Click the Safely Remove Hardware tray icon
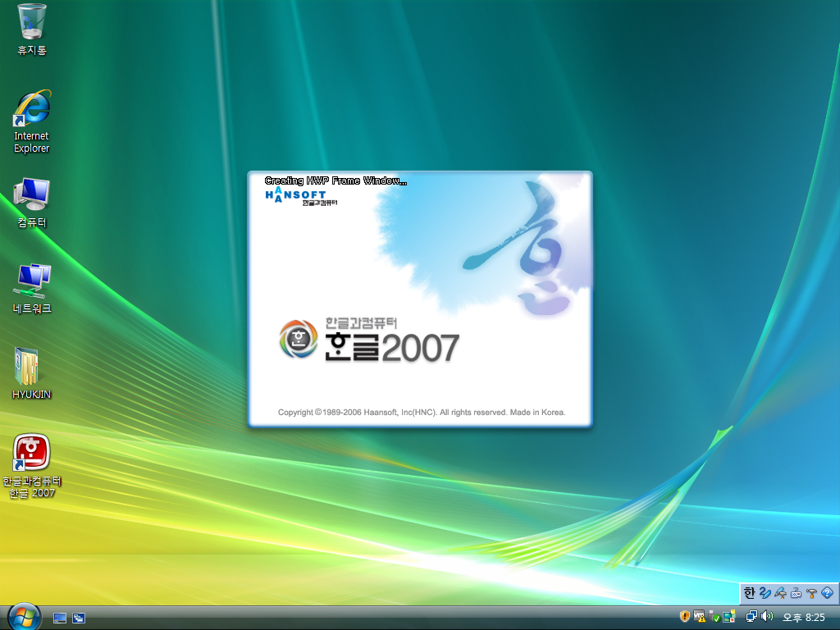 point(714,617)
